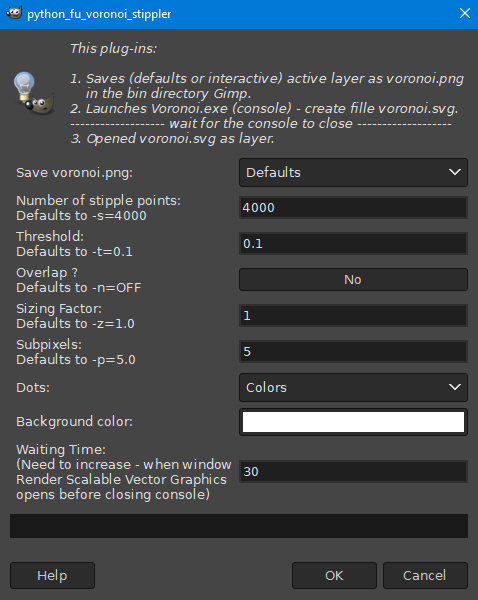Close the voronoi stippler dialog

click(x=465, y=13)
